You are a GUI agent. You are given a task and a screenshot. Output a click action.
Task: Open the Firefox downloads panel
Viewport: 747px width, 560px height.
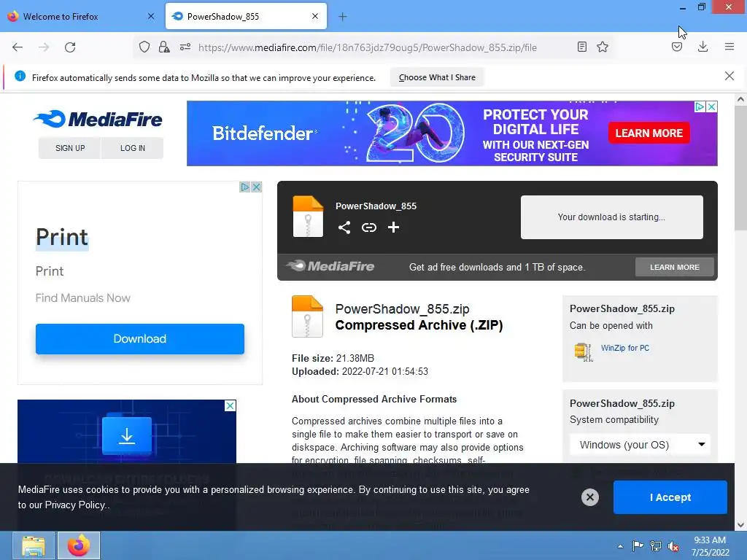coord(703,47)
